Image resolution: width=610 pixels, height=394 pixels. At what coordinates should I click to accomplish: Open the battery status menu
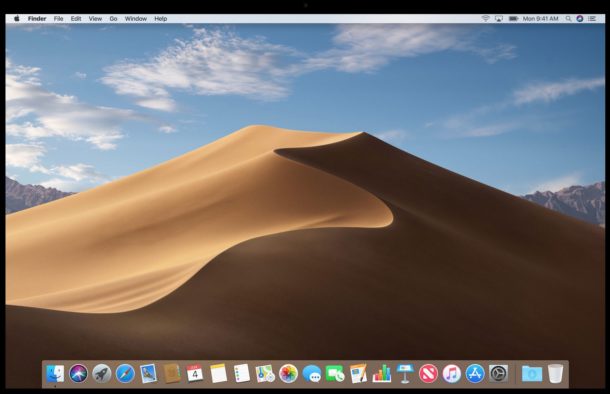513,18
